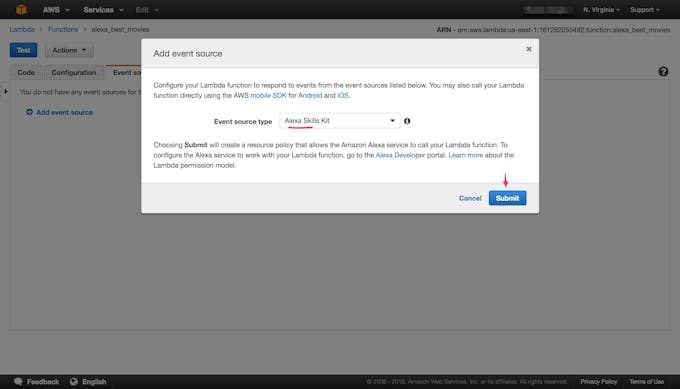The height and width of the screenshot is (389, 680).
Task: Open the Services dropdown menu
Action: [103, 10]
